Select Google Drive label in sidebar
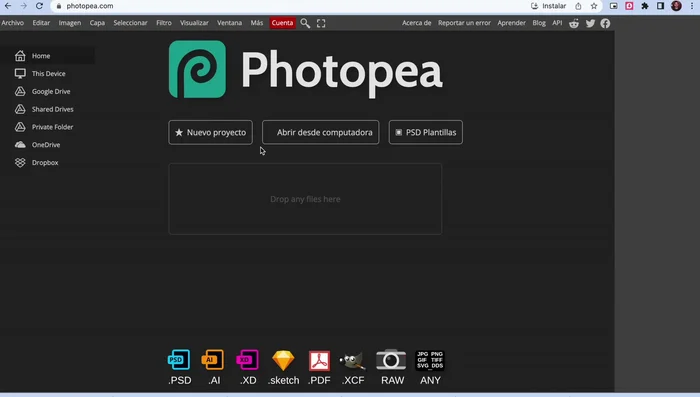Viewport: 700px width, 397px height. coord(51,92)
